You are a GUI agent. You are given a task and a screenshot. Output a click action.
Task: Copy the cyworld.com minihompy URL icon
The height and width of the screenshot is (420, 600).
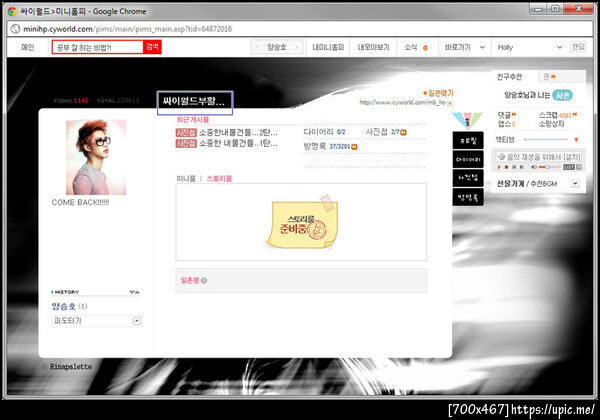450,103
